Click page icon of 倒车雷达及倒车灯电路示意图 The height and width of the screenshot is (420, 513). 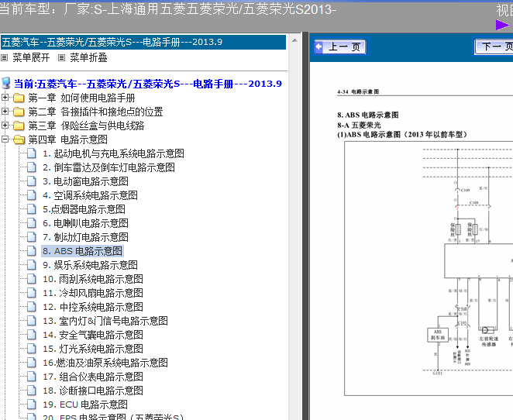tap(32, 167)
